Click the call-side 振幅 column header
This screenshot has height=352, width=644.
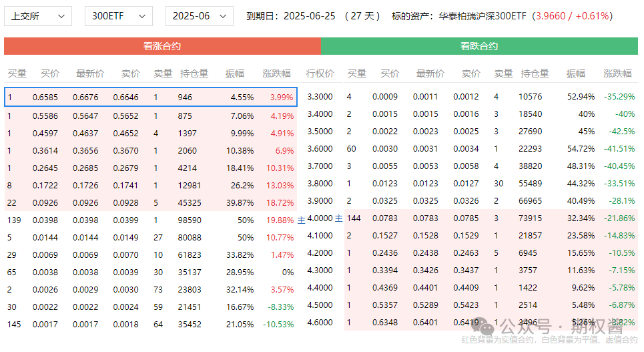tap(234, 73)
